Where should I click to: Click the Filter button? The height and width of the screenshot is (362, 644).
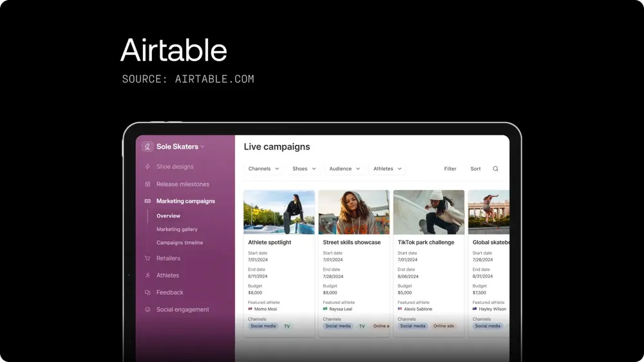point(450,169)
